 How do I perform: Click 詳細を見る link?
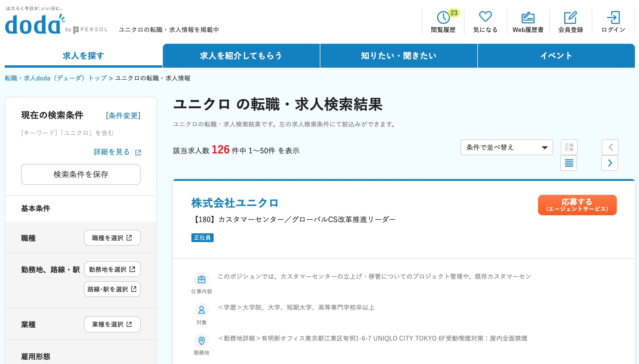click(112, 152)
